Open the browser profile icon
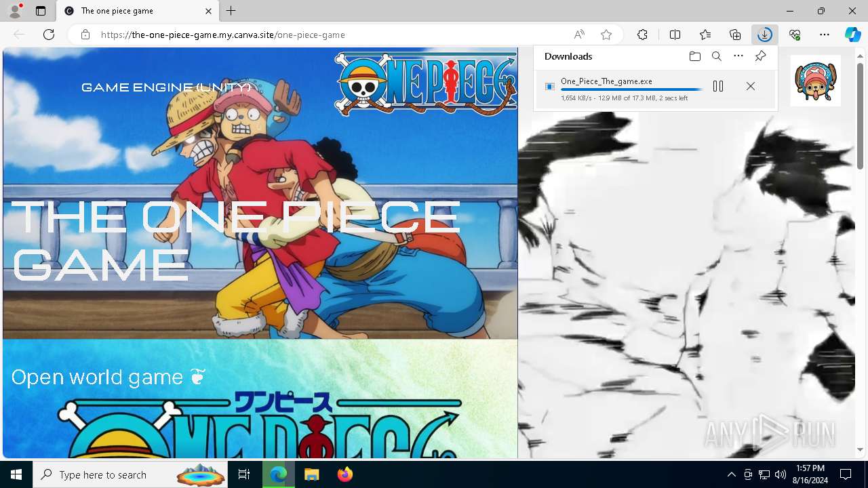Image resolution: width=868 pixels, height=488 pixels. [14, 11]
